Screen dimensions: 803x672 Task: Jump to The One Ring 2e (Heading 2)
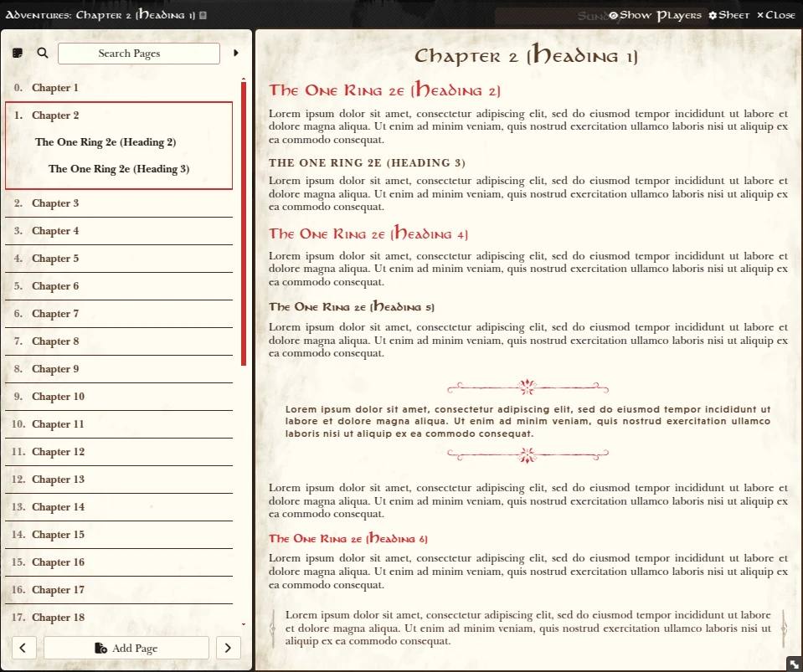coord(106,142)
